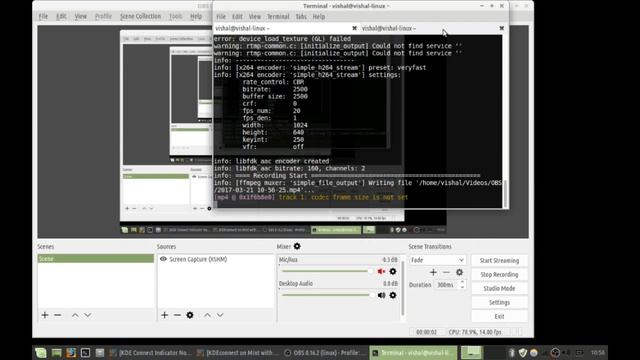Open Terminal Tabs menu
The width and height of the screenshot is (640, 360).
point(301,17)
